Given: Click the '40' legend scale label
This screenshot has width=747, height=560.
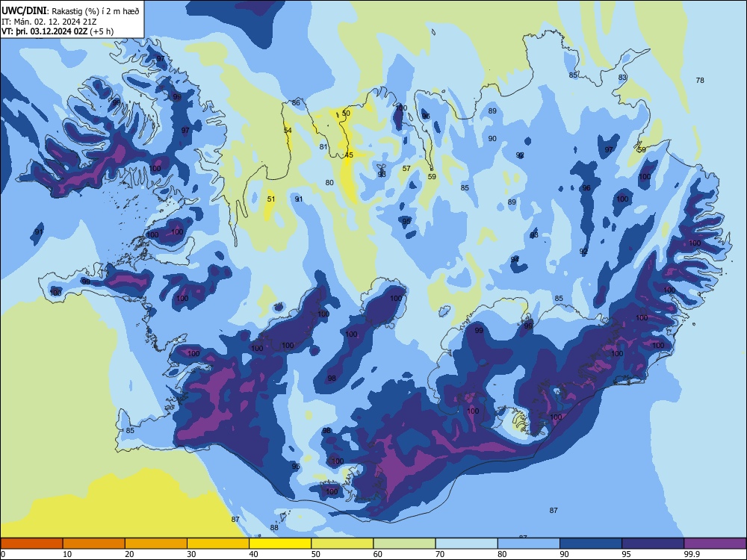Looking at the screenshot, I should pyautogui.click(x=253, y=554).
